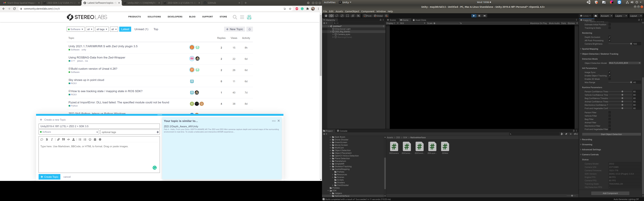Expand the Spatial Mapping section
The width and height of the screenshot is (644, 201).
[590, 49]
